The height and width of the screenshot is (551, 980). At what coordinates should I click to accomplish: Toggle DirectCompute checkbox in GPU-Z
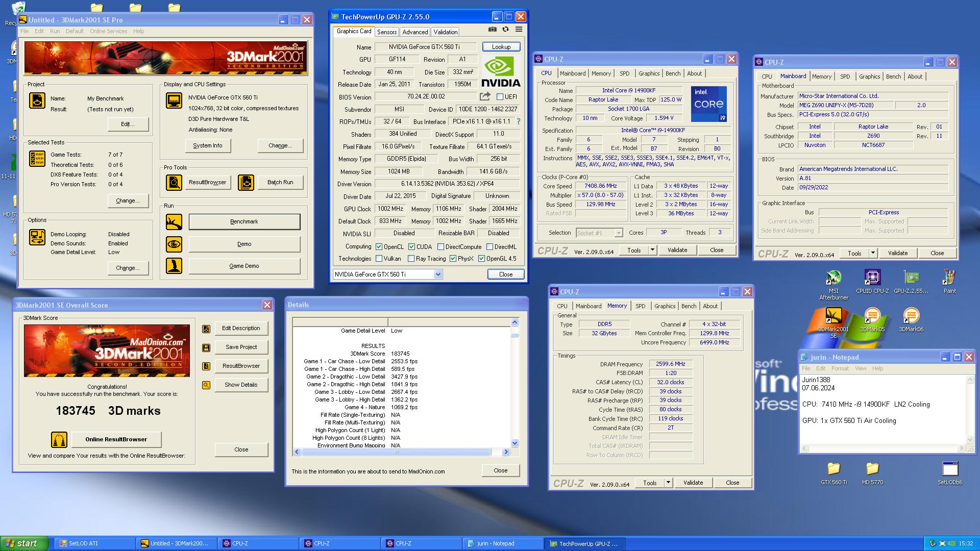pos(440,246)
